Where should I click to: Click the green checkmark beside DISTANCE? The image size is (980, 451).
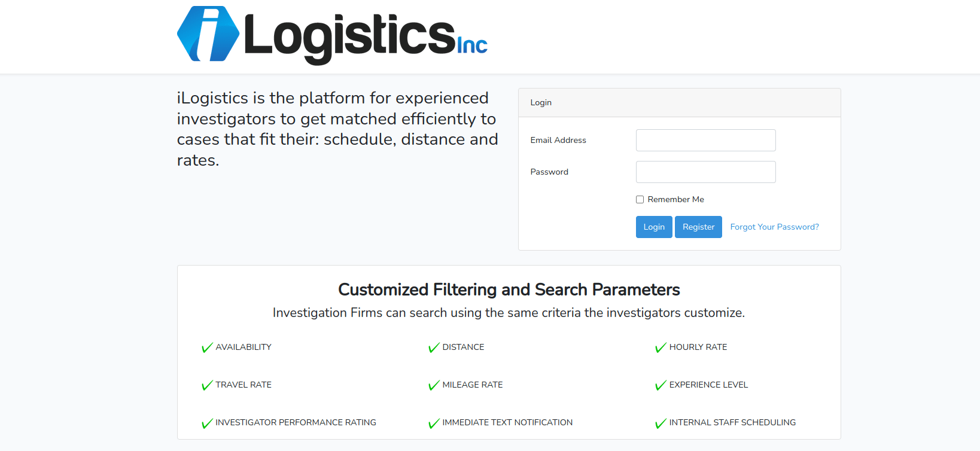(434, 348)
